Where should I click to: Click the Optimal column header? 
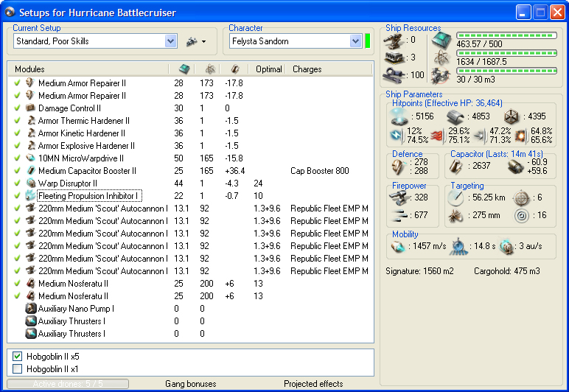coord(268,69)
